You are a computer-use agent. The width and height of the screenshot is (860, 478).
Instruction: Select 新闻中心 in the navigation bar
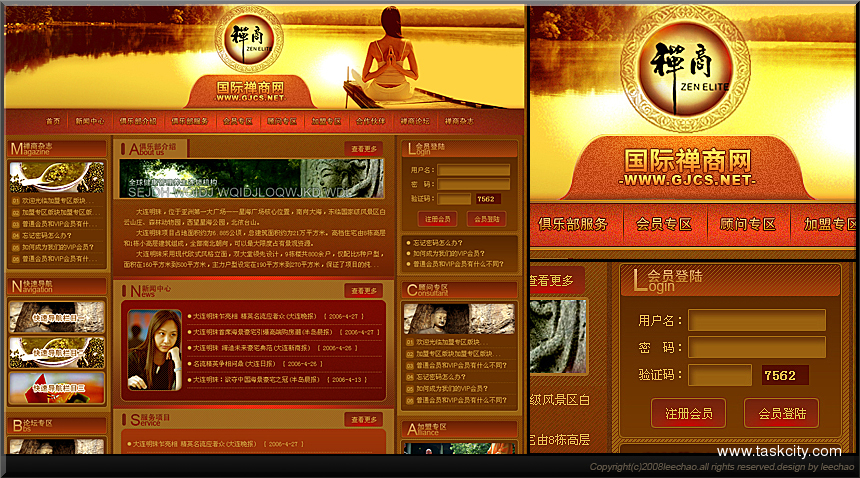click(90, 121)
